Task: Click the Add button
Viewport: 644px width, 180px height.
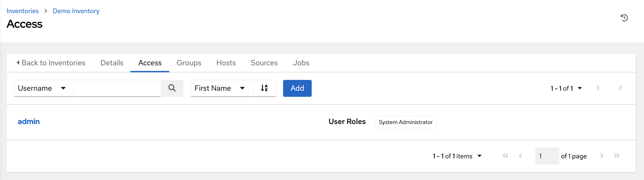Action: (x=297, y=88)
